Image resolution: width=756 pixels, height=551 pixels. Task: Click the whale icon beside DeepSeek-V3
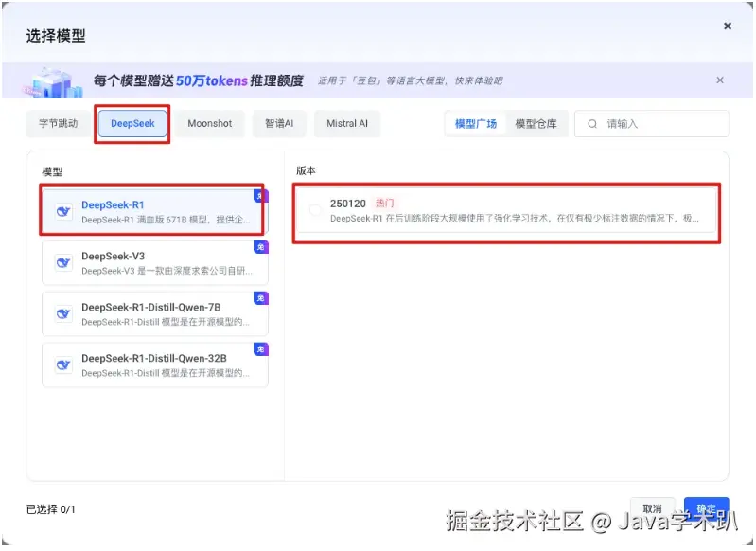[x=63, y=263]
